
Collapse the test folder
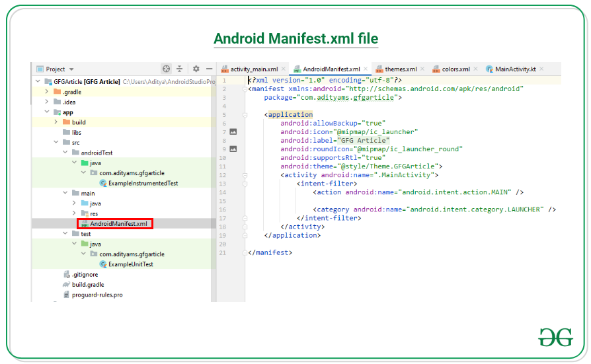click(x=65, y=234)
